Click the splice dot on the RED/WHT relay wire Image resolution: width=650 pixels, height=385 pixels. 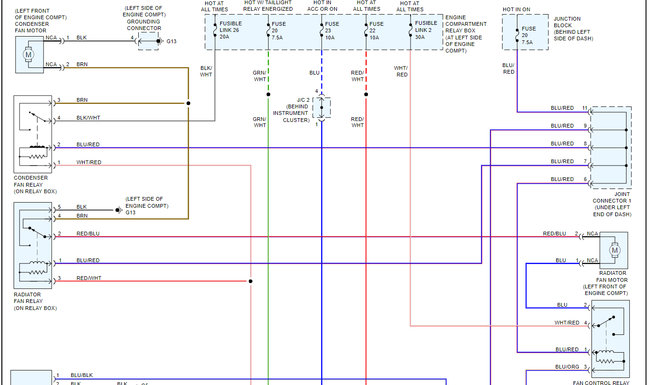[x=250, y=281]
